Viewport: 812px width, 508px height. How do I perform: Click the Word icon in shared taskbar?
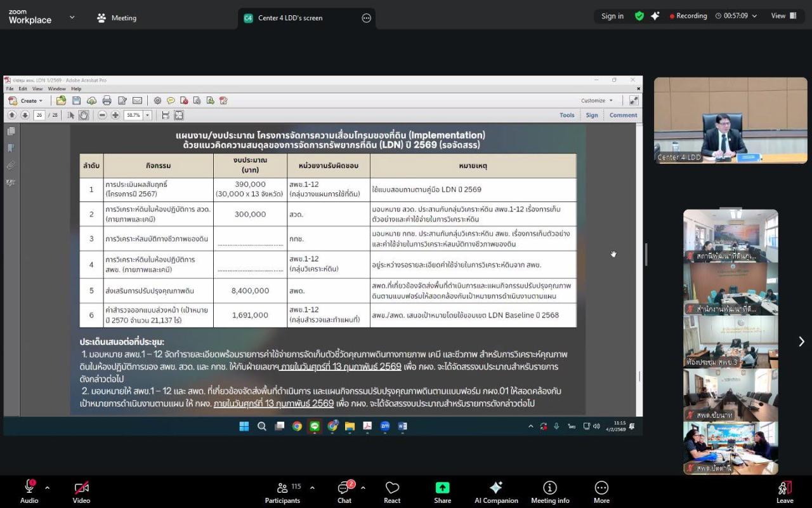tap(402, 426)
